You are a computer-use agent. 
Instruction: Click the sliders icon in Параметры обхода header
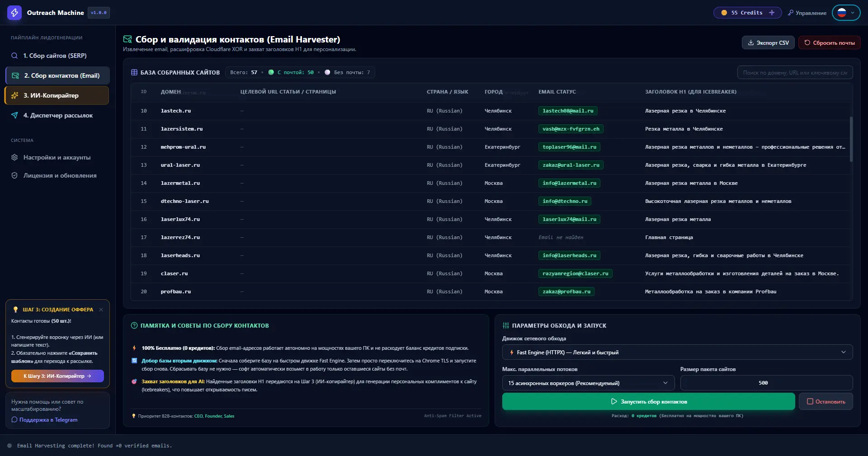click(x=506, y=325)
